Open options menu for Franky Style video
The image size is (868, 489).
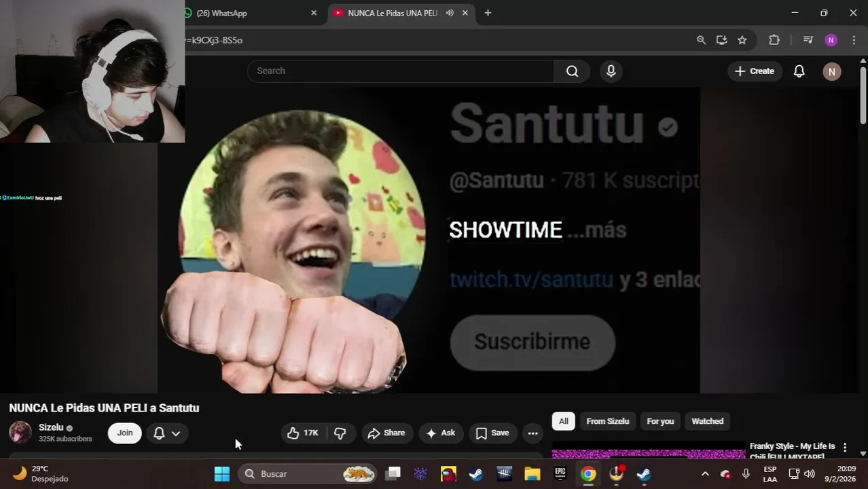[x=845, y=448]
